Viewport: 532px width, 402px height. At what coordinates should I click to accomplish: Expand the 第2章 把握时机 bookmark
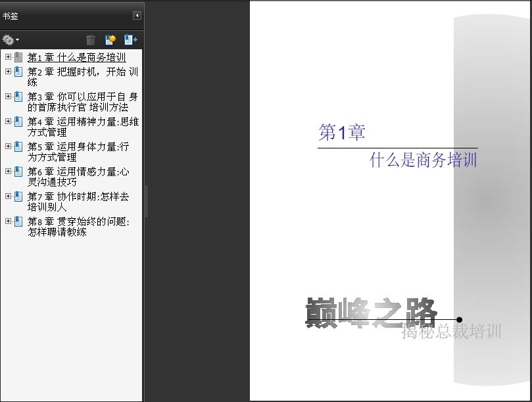(x=8, y=72)
